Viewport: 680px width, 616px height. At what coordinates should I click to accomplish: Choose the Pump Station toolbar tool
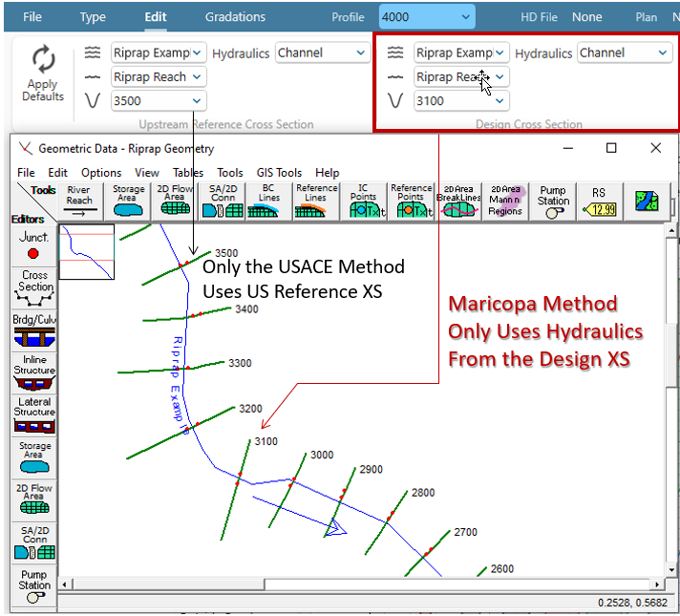(553, 202)
